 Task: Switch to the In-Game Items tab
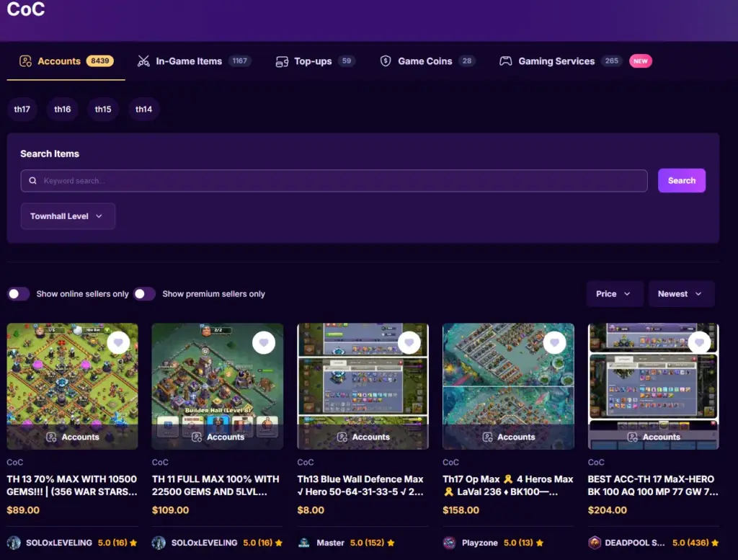[x=189, y=61]
